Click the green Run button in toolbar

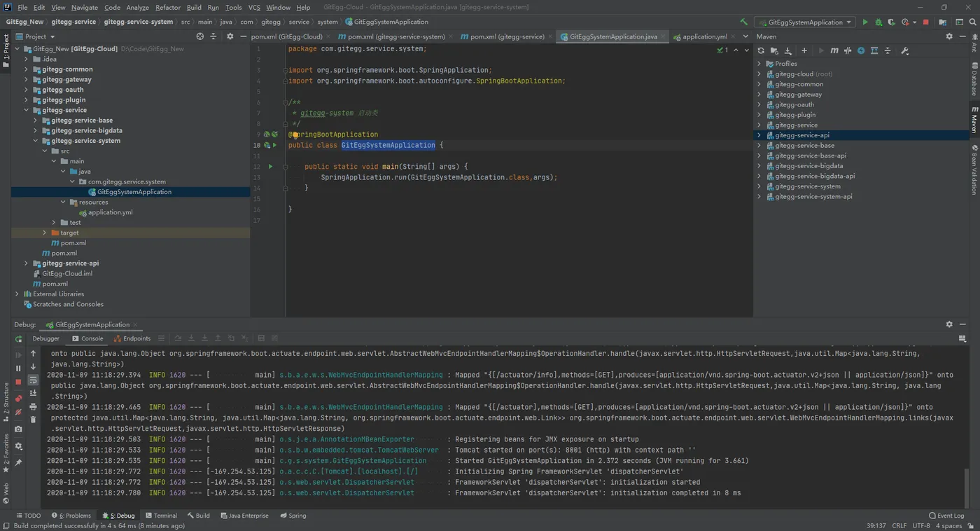click(x=865, y=22)
